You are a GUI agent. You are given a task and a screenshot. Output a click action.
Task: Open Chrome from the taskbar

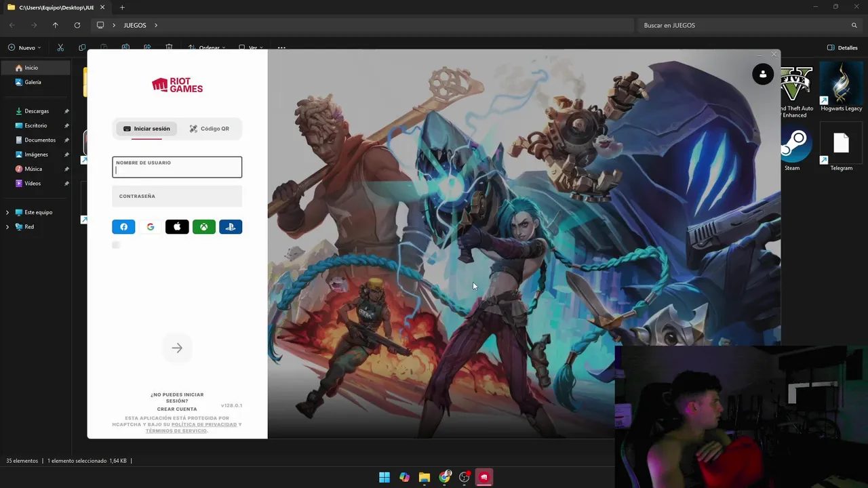click(x=444, y=477)
